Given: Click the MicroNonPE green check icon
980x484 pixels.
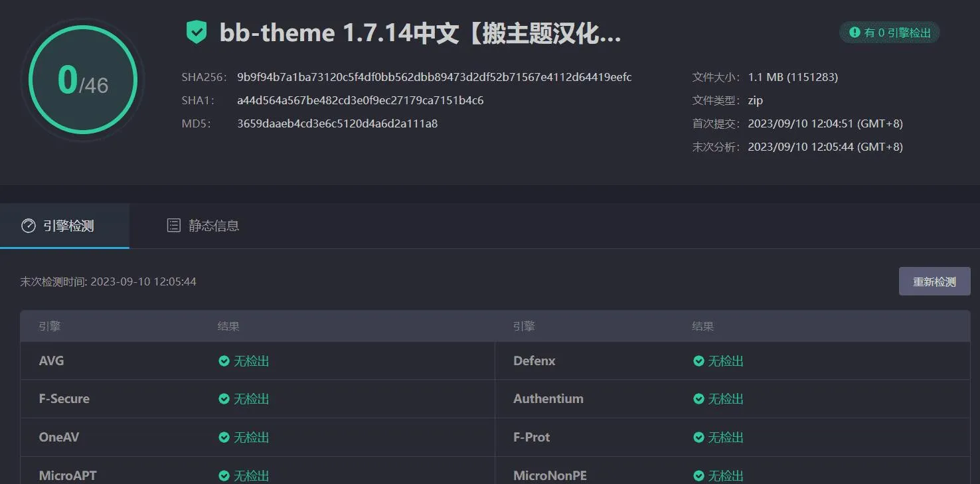Looking at the screenshot, I should point(698,476).
